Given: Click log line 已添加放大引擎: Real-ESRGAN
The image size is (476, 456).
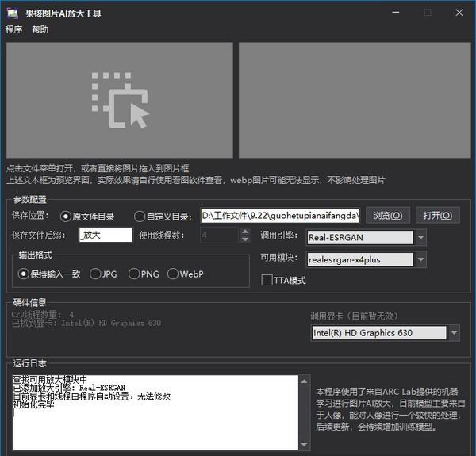Looking at the screenshot, I should (69, 388).
